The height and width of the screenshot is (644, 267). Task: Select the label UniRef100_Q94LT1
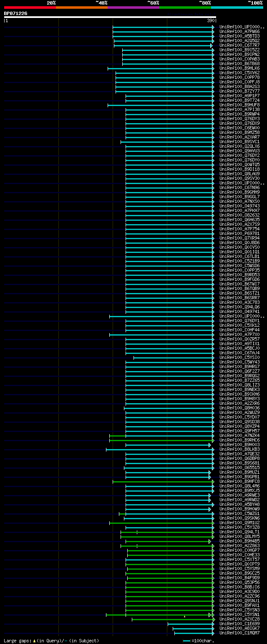239,532
